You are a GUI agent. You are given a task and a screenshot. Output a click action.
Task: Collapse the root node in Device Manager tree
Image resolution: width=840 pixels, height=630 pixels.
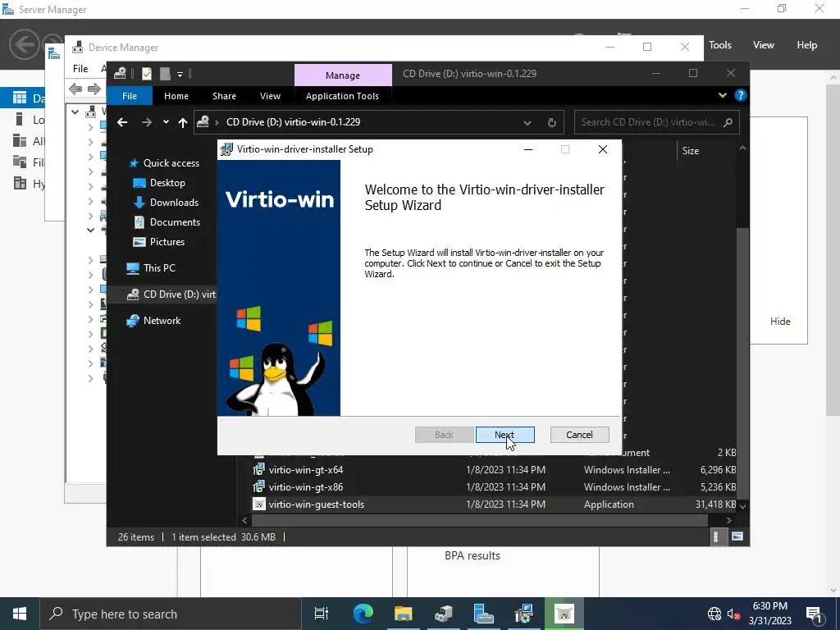(x=75, y=112)
